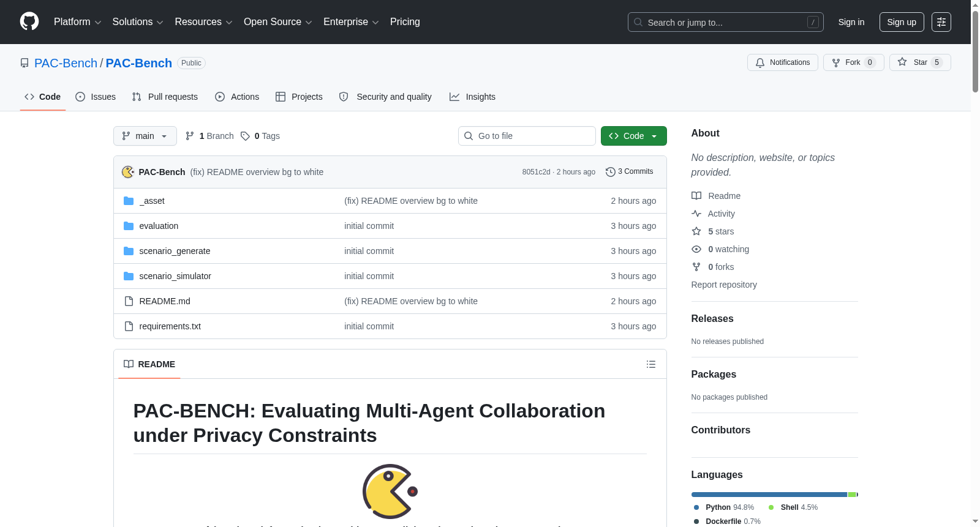Click the book icon on the README tab
This screenshot has width=980, height=527.
coord(129,364)
